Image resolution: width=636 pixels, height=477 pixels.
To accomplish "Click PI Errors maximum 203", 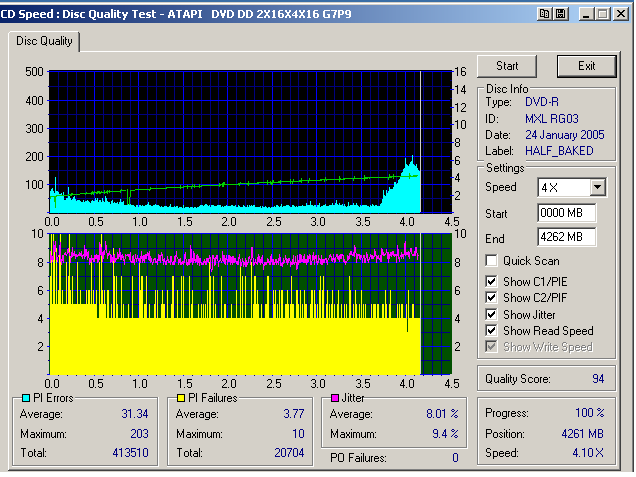I will [139, 434].
